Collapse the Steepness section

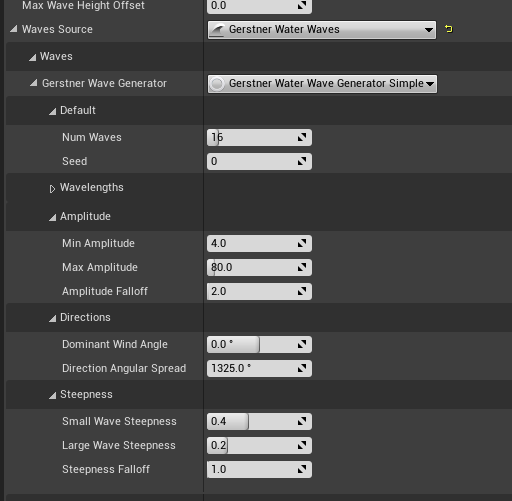(x=52, y=396)
